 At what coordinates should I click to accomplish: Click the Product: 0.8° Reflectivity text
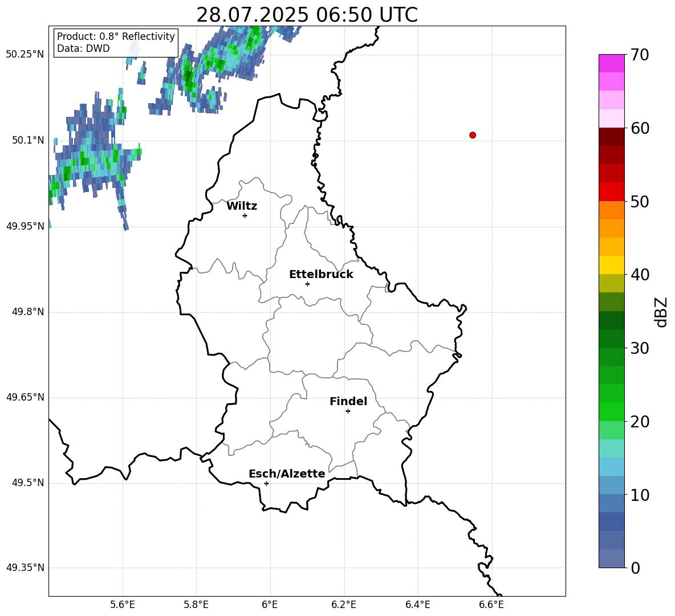tap(116, 36)
